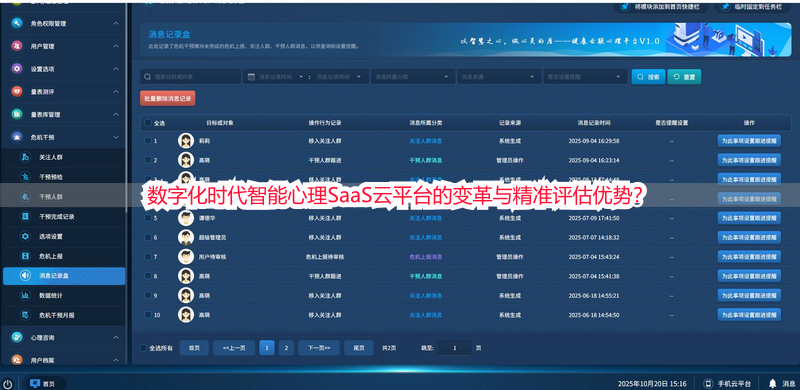This screenshot has height=390, width=800.
Task: Click the 首页 monitor icon in taskbar
Action: click(35, 383)
